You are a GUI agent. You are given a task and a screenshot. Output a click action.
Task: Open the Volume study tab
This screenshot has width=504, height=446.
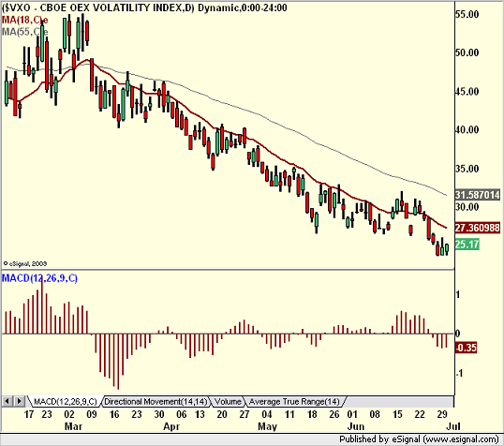(x=228, y=402)
